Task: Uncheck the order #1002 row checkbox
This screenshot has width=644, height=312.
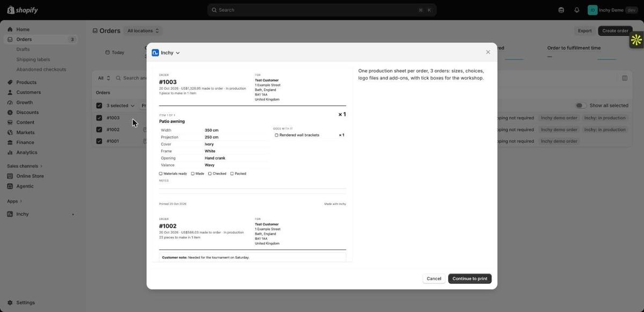Action: 99,129
